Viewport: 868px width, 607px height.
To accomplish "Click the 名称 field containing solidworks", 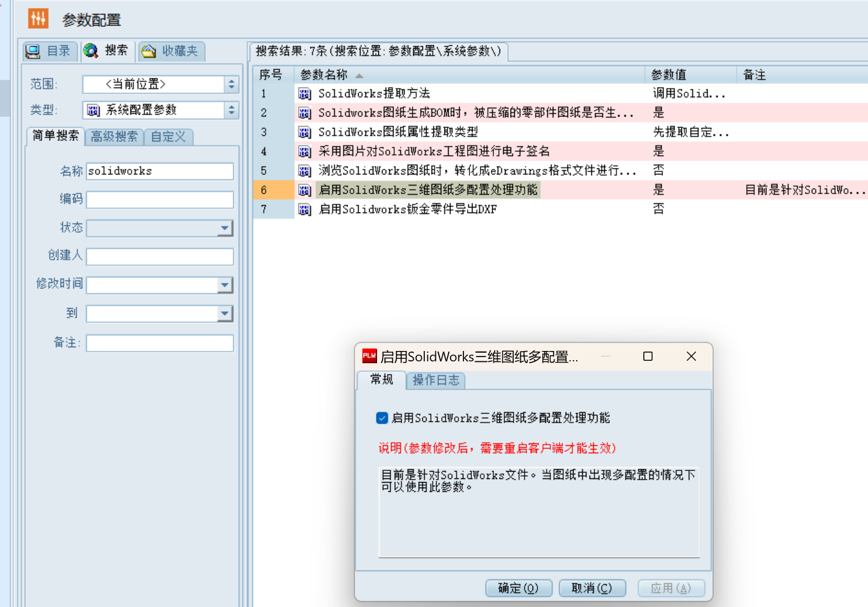I will [x=160, y=172].
